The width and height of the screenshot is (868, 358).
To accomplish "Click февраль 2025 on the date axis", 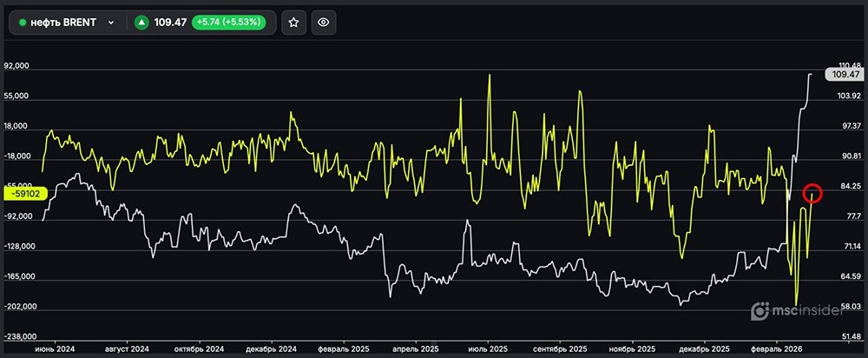I will [344, 348].
